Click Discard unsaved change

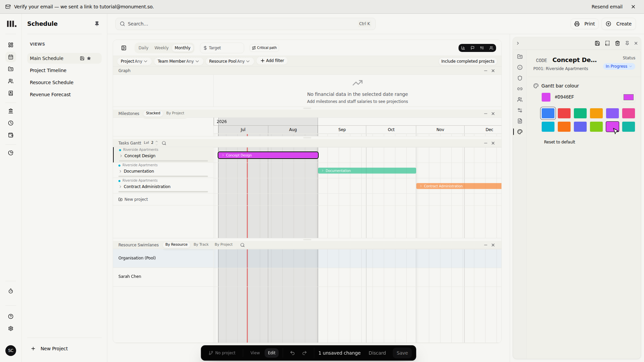(377, 353)
